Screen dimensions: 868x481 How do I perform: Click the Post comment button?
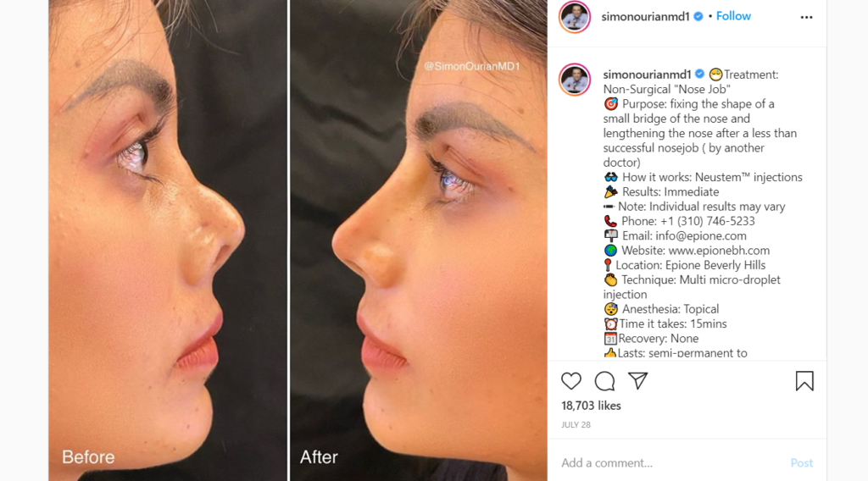click(802, 462)
